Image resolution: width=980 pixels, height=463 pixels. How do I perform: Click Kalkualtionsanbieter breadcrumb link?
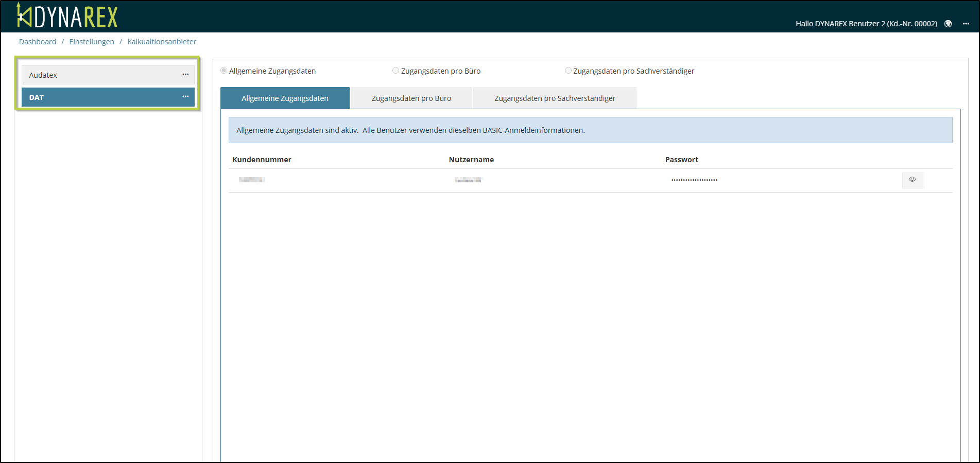tap(162, 42)
